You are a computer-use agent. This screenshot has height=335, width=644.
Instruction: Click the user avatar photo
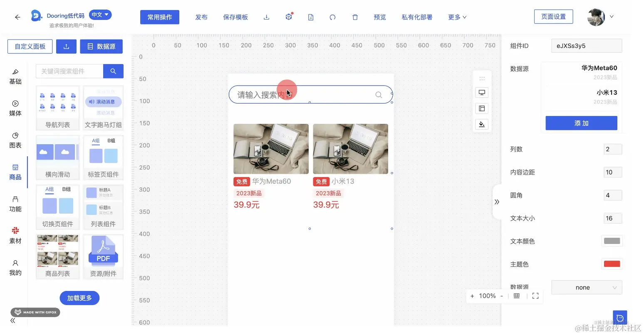pos(596,17)
